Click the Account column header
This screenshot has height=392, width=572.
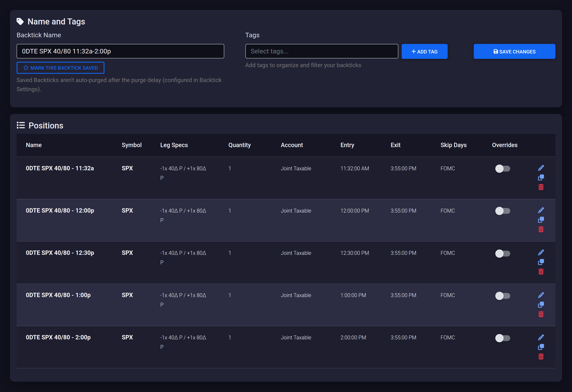pos(292,145)
